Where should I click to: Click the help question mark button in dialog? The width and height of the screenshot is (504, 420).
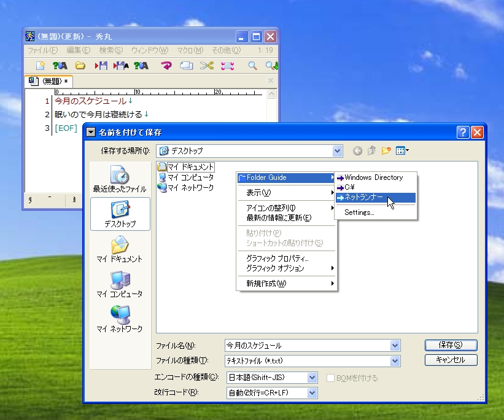463,132
